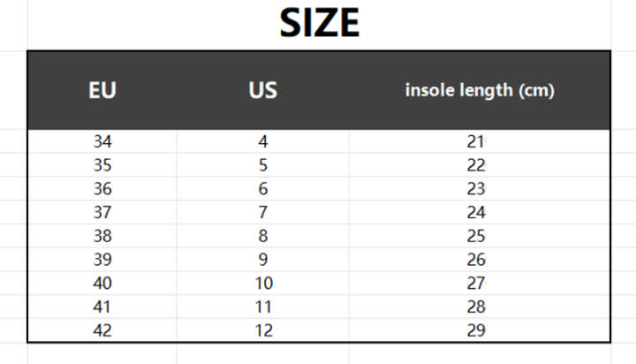This screenshot has width=636, height=364.
Task: Select the insole length 28 cell
Action: click(480, 307)
